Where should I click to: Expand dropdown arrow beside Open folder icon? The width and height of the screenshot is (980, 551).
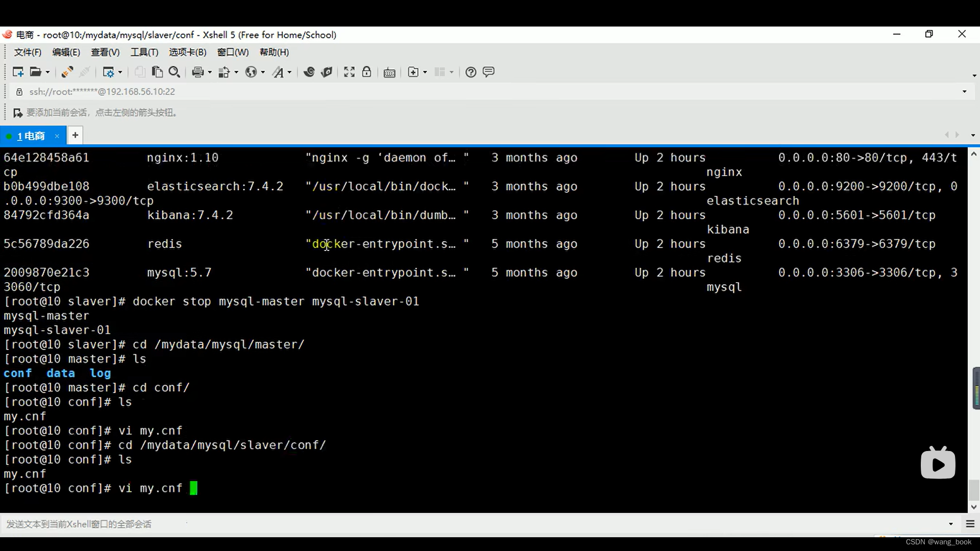47,72
